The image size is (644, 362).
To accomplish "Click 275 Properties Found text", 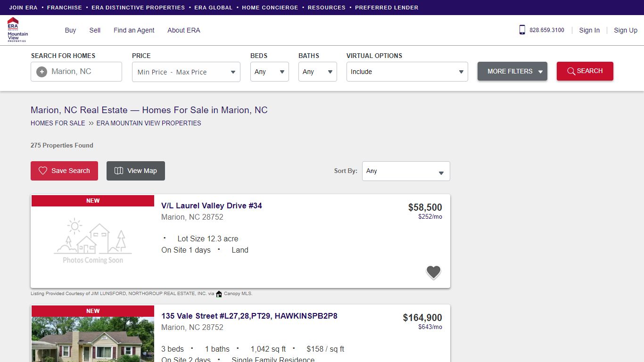I will (x=62, y=145).
